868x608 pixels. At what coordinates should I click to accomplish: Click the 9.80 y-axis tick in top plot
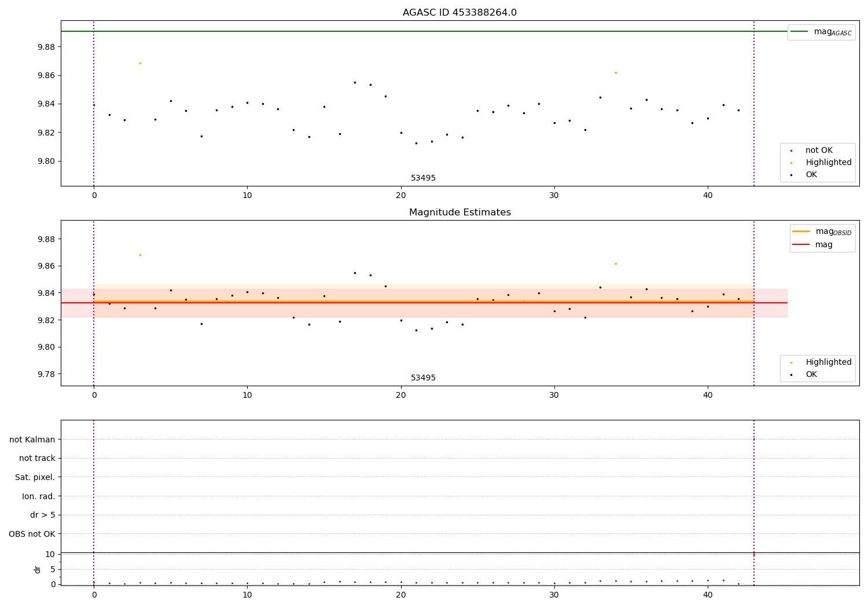click(x=46, y=162)
